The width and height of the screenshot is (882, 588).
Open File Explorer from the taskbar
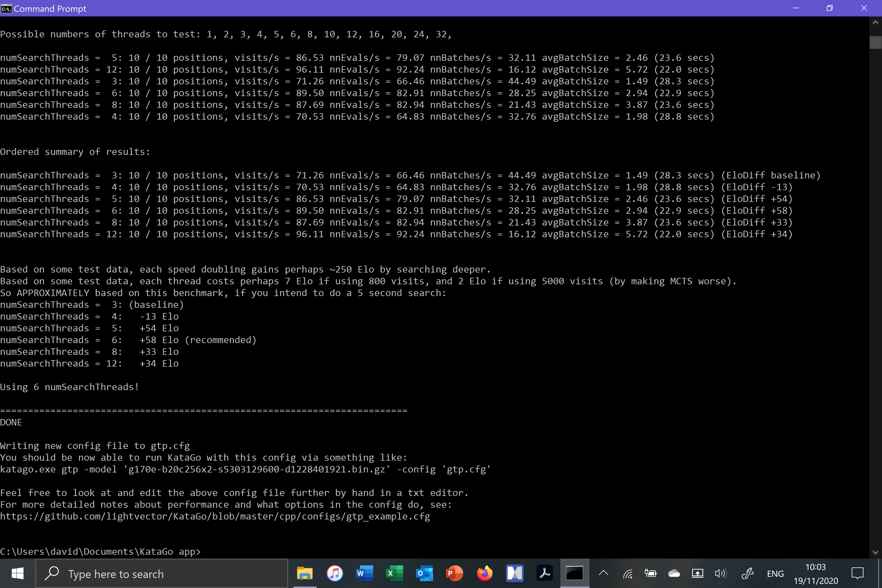(x=305, y=573)
